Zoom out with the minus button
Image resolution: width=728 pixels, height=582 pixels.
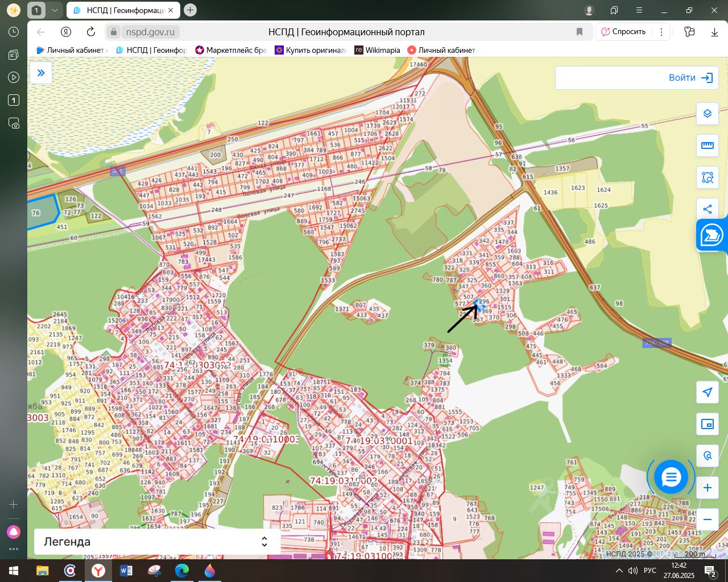click(707, 519)
